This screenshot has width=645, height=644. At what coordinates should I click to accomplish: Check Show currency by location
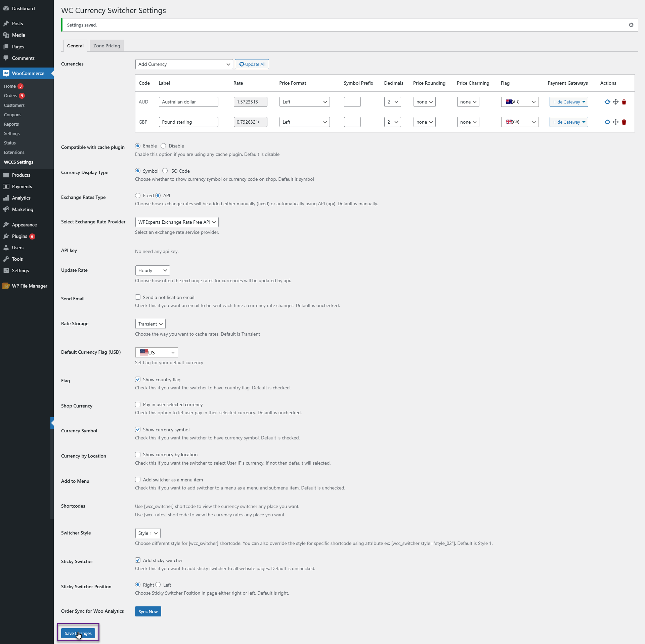coord(138,455)
